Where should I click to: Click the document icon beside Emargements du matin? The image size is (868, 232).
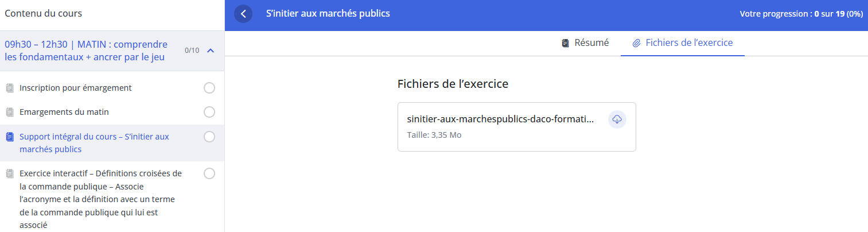(9, 112)
